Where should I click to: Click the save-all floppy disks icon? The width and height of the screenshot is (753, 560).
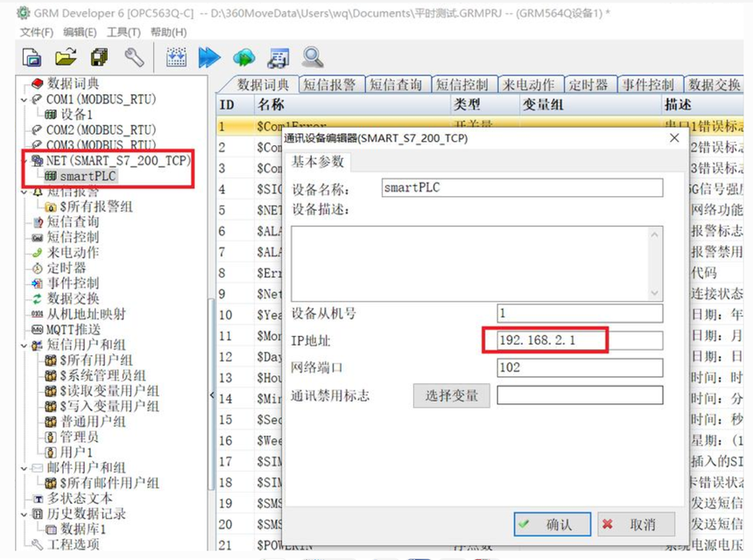coord(100,57)
